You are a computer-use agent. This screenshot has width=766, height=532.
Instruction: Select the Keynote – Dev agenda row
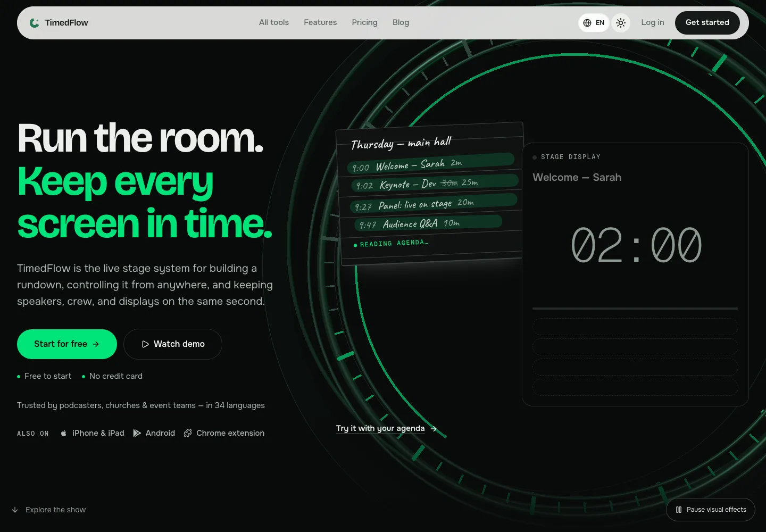[x=434, y=182]
